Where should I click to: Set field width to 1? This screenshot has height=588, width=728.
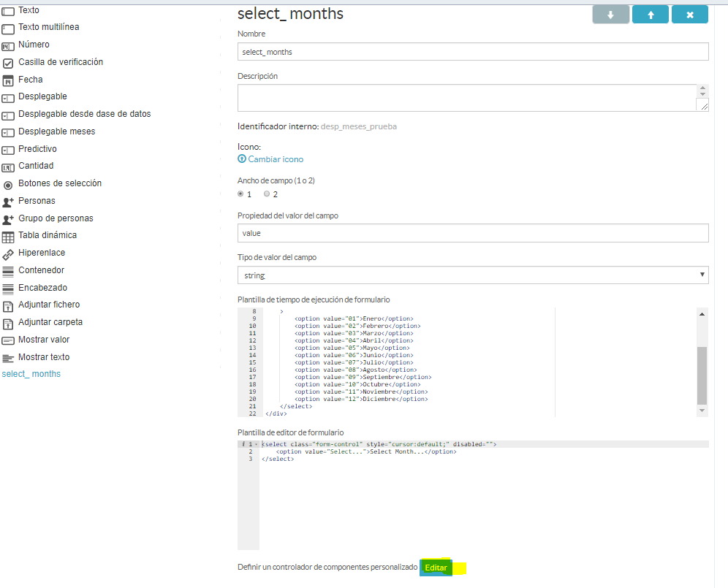click(240, 194)
